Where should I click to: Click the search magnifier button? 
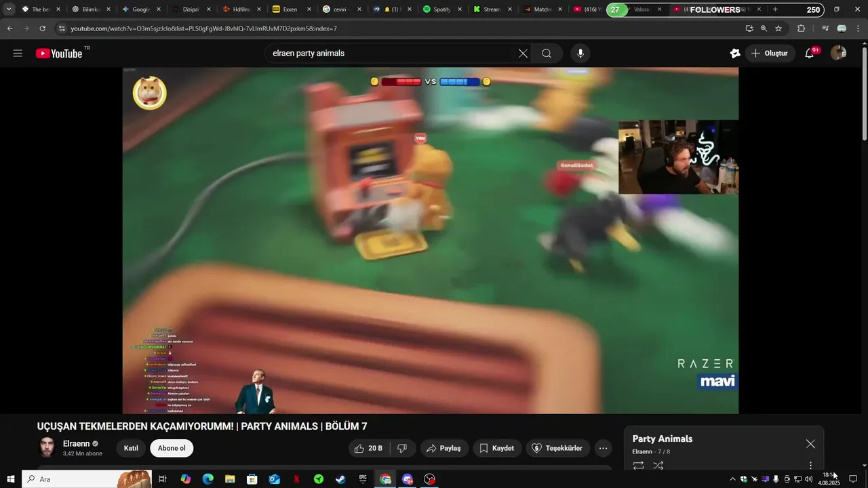coord(547,54)
